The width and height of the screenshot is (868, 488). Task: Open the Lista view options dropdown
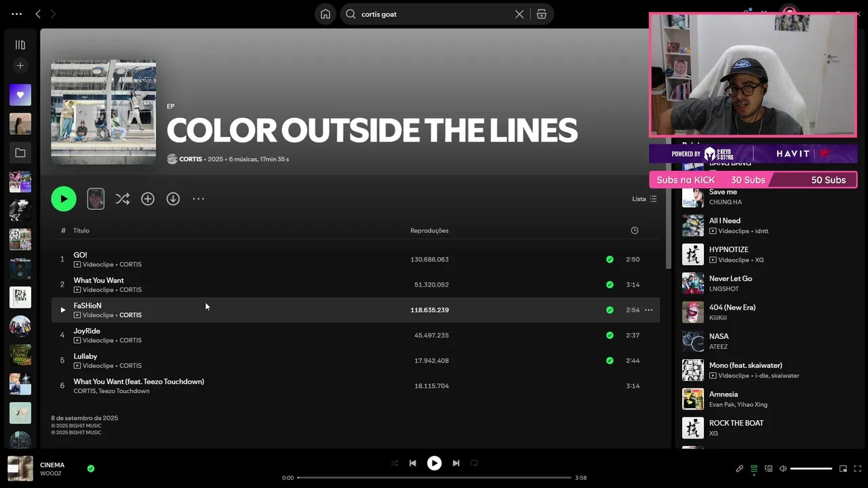pos(644,199)
